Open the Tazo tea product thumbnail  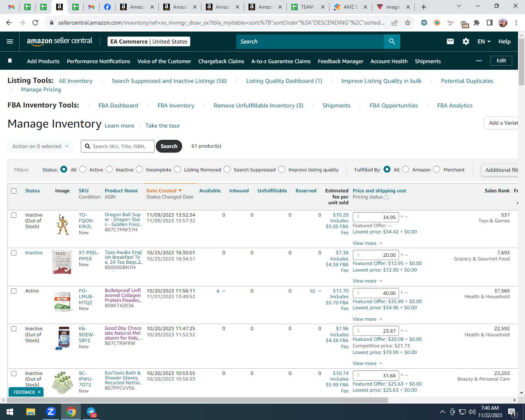tap(62, 262)
